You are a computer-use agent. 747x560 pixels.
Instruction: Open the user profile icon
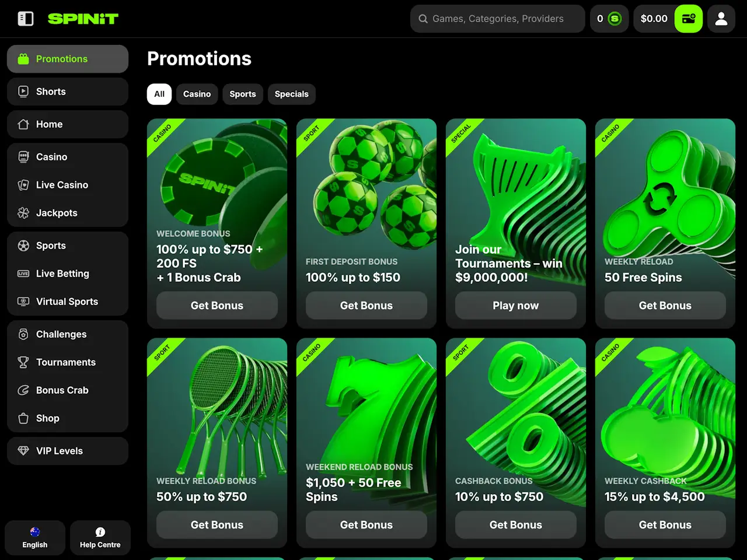721,19
